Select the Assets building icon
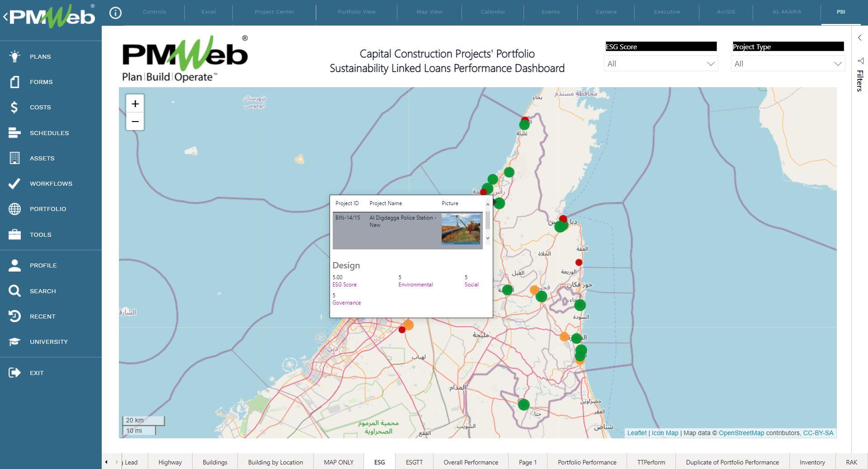 [x=14, y=158]
